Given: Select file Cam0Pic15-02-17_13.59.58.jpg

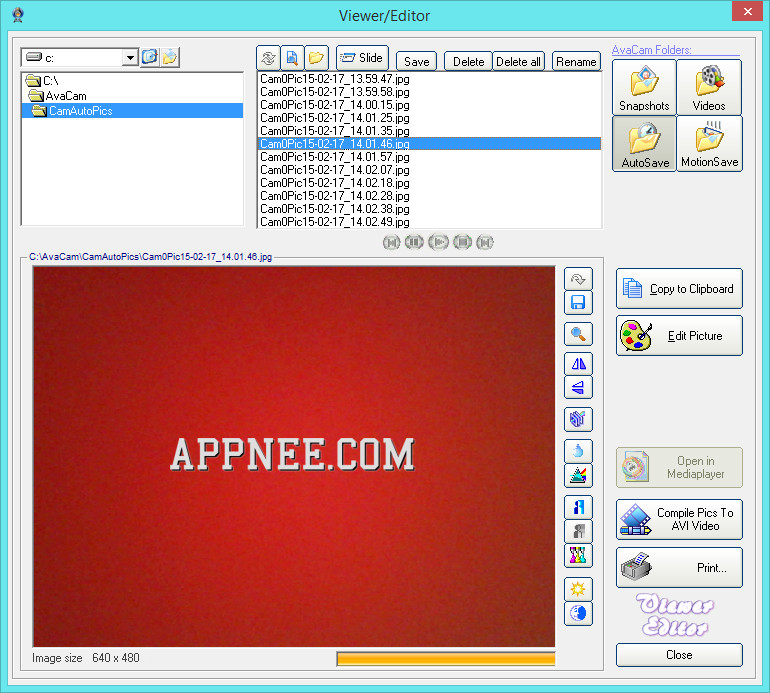Looking at the screenshot, I should click(x=429, y=92).
